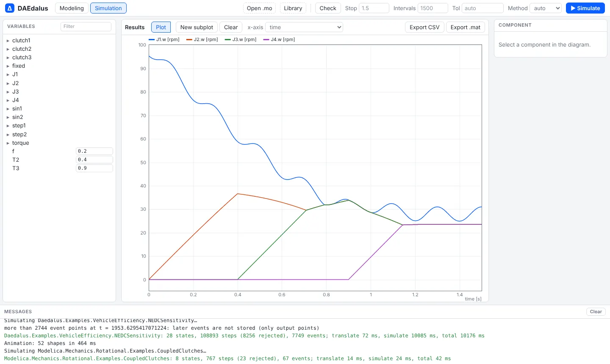
Task: Click the DAEdalus logo icon
Action: coord(9,8)
